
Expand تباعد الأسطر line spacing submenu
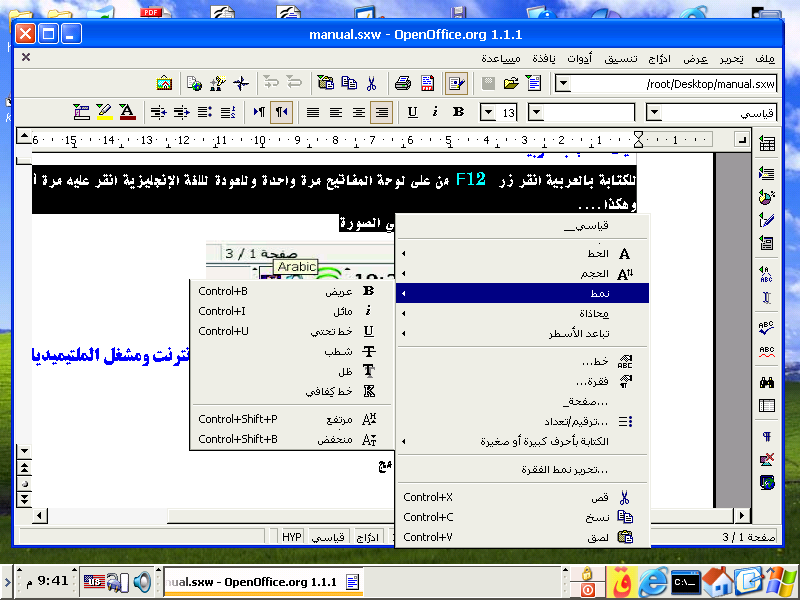[x=522, y=334]
